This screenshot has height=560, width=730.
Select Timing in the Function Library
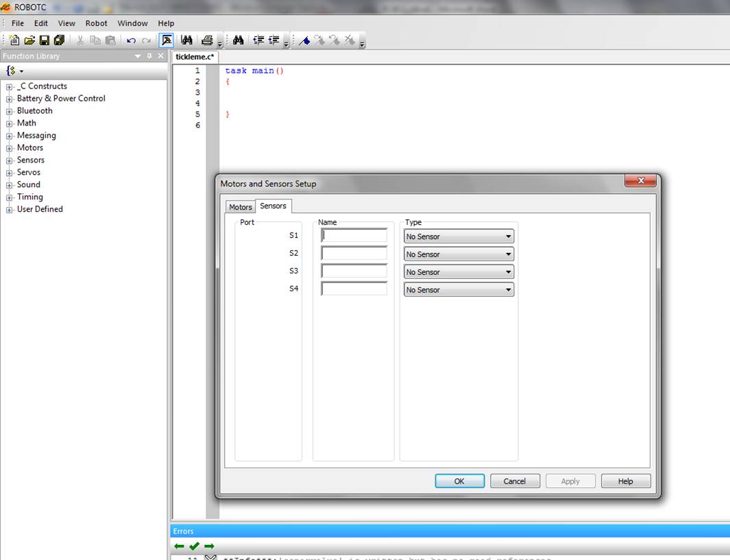pyautogui.click(x=29, y=197)
